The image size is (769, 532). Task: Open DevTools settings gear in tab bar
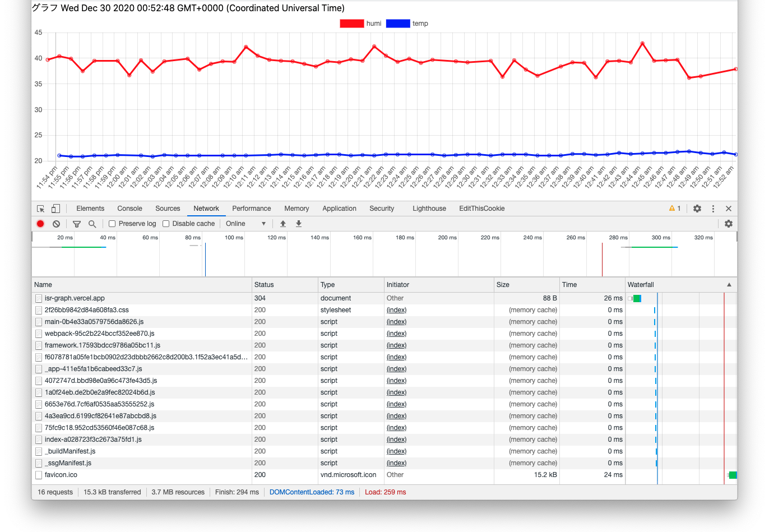(x=697, y=209)
